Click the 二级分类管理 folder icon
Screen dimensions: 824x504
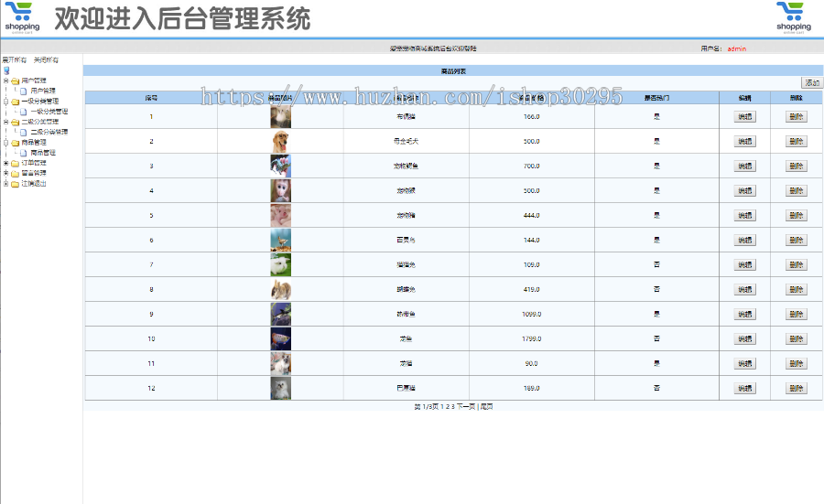16,122
